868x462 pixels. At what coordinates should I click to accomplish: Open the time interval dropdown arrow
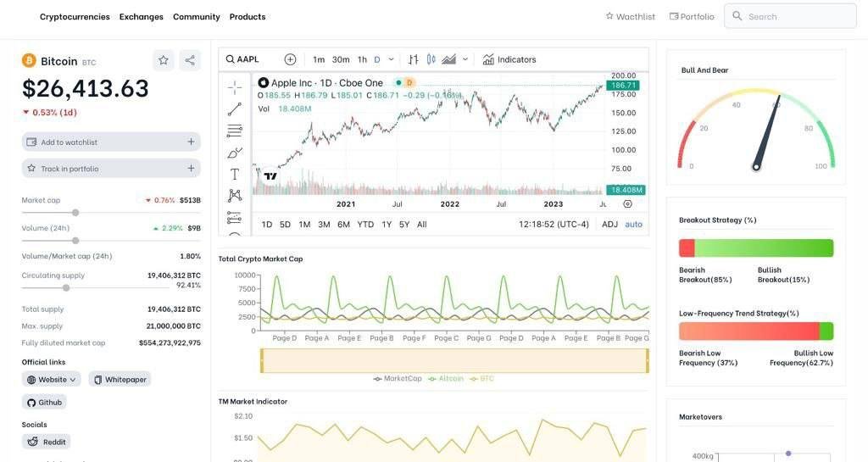click(391, 59)
